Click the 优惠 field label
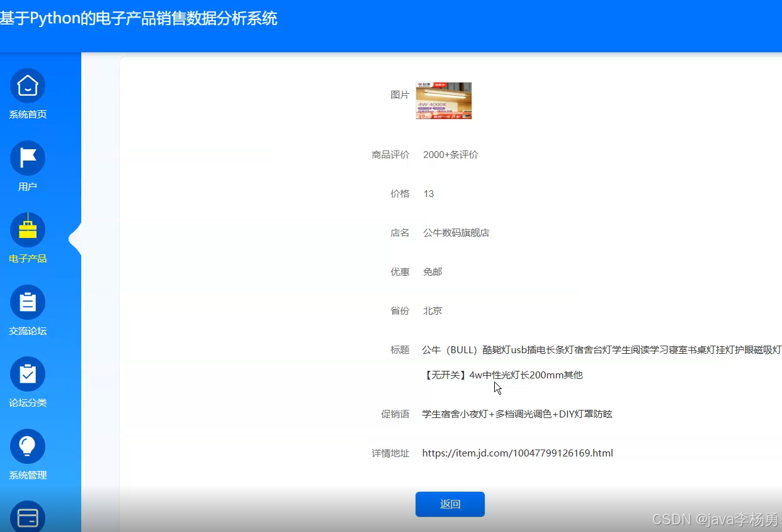The image size is (782, 532). pyautogui.click(x=400, y=272)
